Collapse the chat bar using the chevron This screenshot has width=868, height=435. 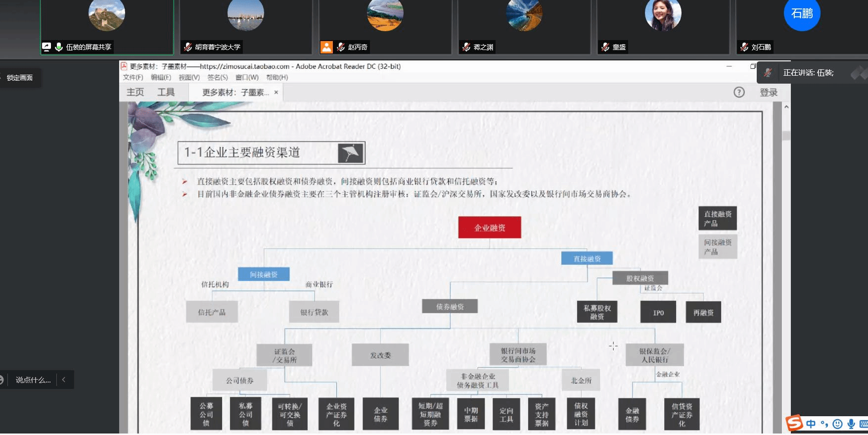tap(64, 380)
